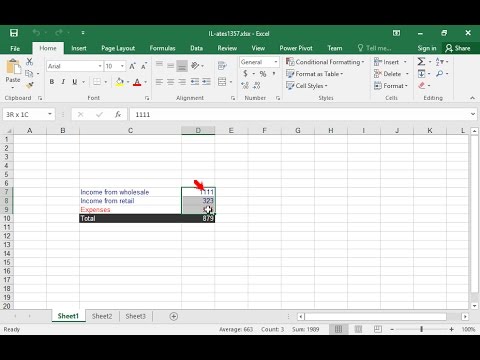Click the Insert Function fx icon
The image size is (480, 360).
click(118, 115)
